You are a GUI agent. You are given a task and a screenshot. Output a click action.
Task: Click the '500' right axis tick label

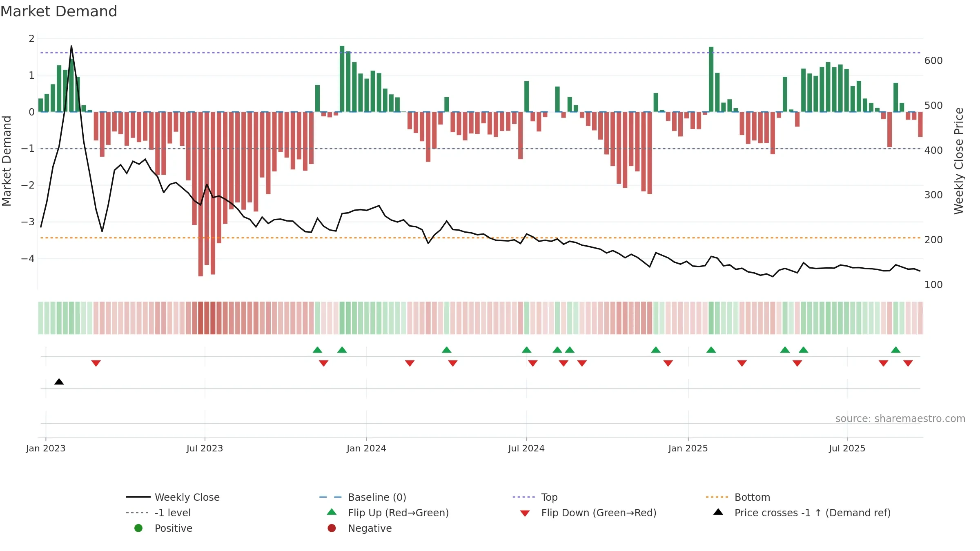coord(933,106)
